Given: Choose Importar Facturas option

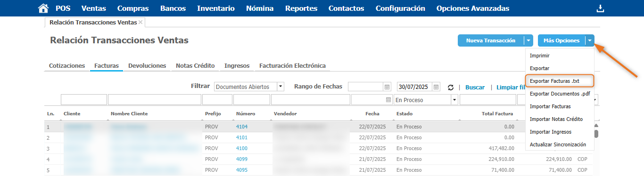Looking at the screenshot, I should 550,106.
